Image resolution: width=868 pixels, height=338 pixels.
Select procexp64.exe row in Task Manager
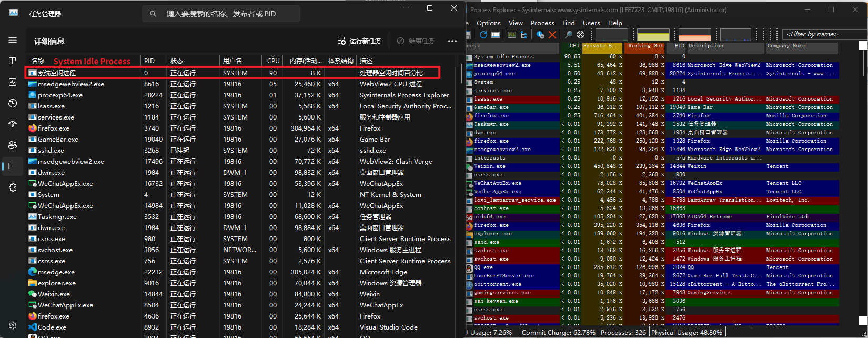tap(241, 95)
